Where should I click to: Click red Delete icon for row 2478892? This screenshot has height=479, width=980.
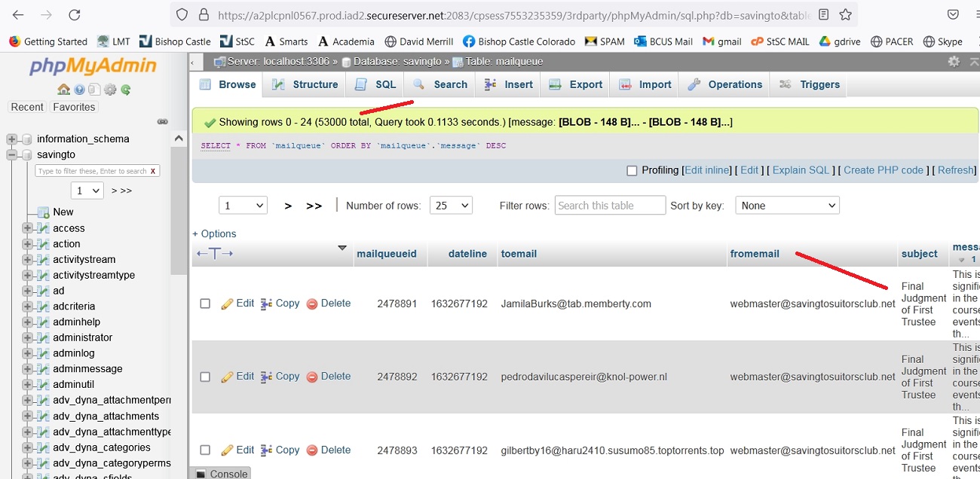312,377
